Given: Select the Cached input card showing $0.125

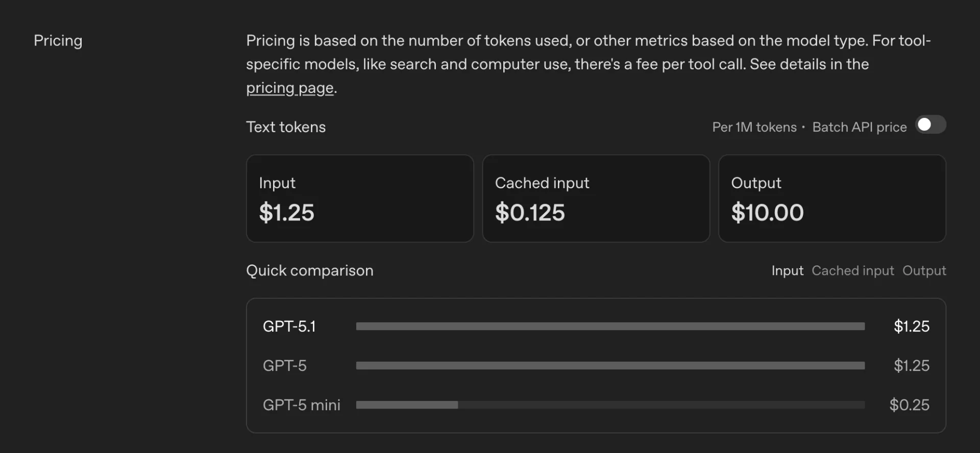Looking at the screenshot, I should tap(596, 198).
